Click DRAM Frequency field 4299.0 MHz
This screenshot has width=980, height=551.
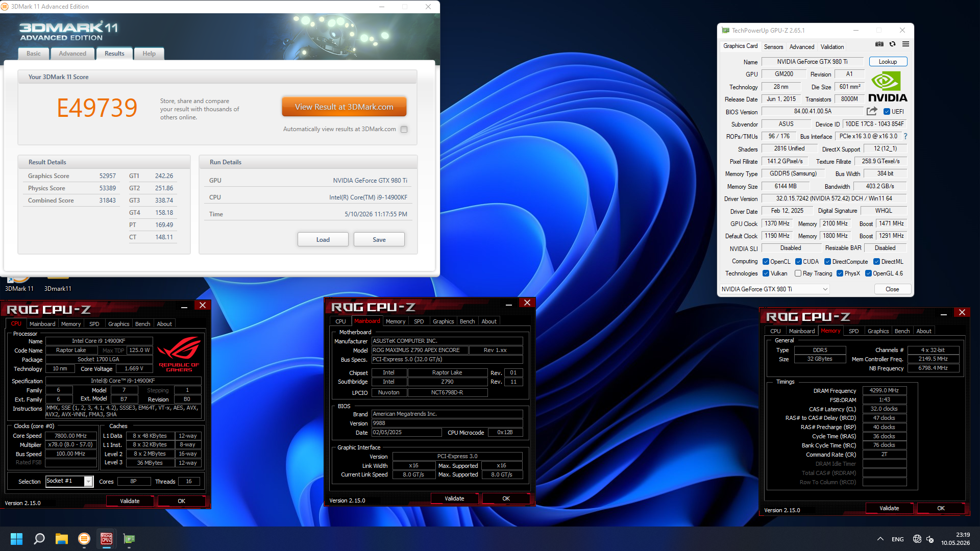tap(884, 390)
